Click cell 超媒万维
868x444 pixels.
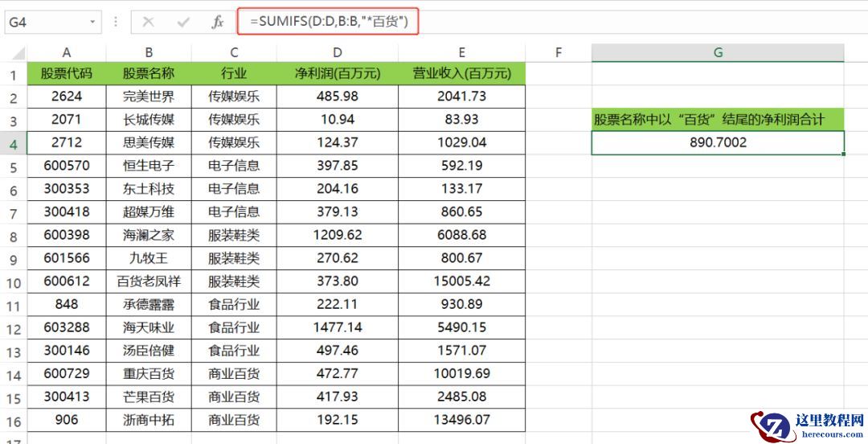(149, 212)
